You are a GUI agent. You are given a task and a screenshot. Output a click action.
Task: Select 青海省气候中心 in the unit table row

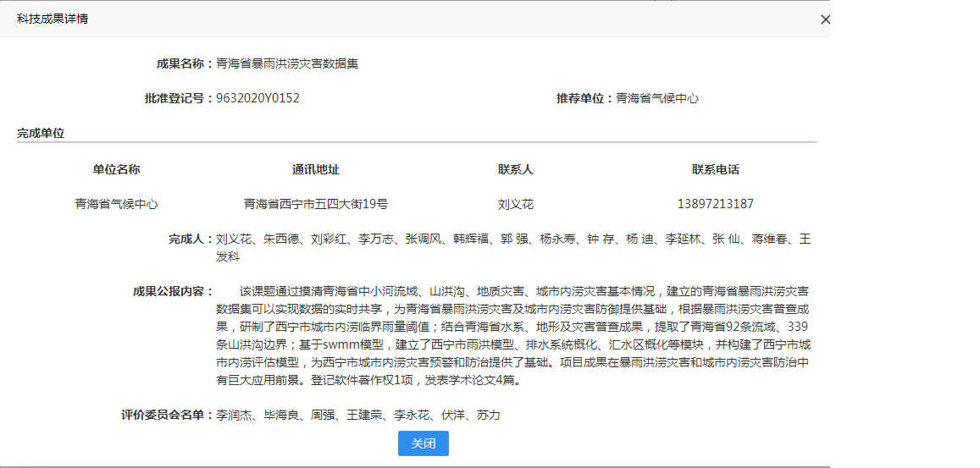(116, 204)
